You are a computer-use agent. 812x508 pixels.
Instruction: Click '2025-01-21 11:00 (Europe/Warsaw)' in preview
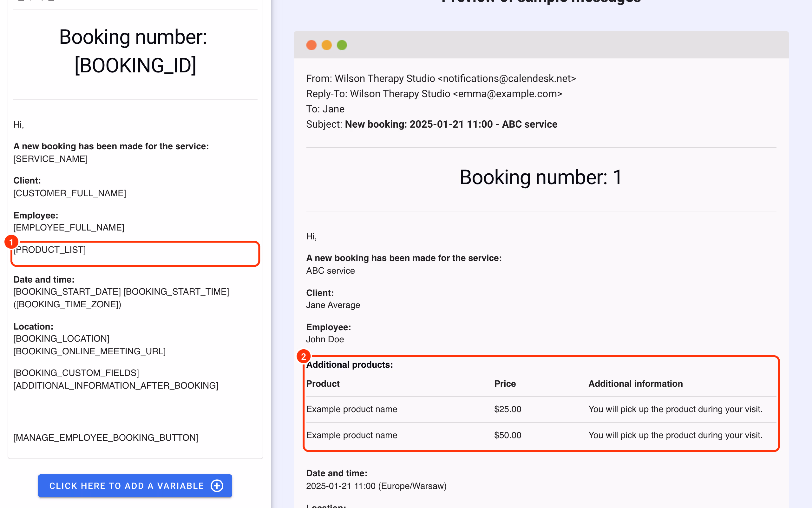click(x=376, y=486)
